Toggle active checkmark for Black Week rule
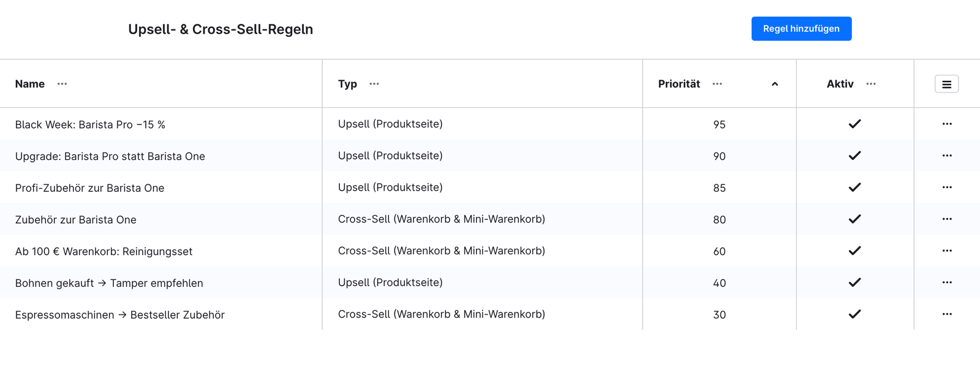Viewport: 980px width, 391px height. [854, 124]
